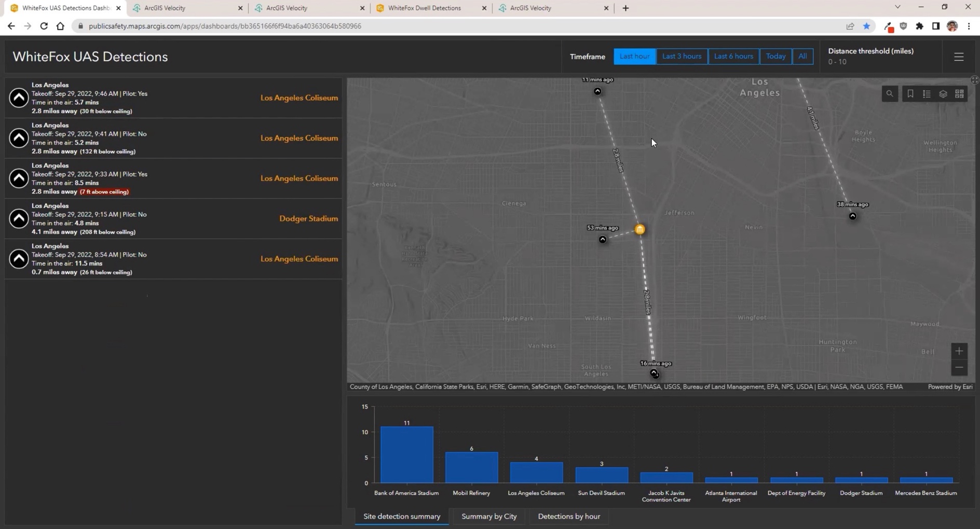Open the basemap gallery

pyautogui.click(x=959, y=94)
